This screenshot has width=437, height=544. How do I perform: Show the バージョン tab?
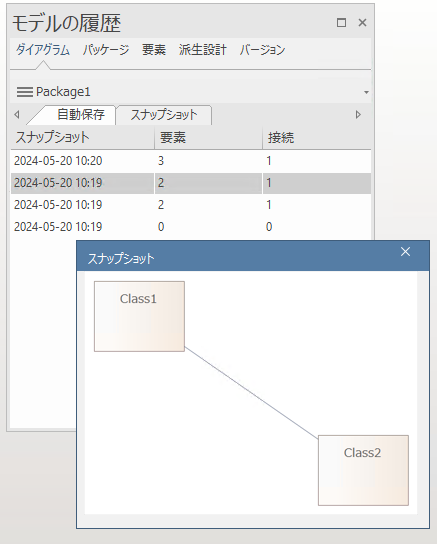(262, 50)
